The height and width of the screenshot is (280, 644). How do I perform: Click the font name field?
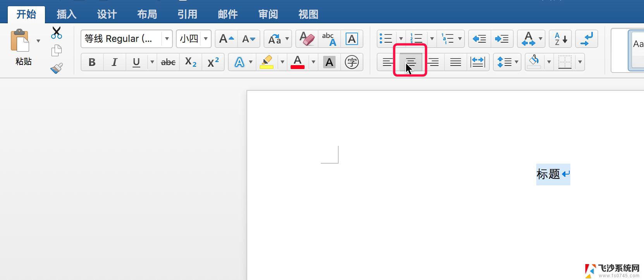click(122, 39)
